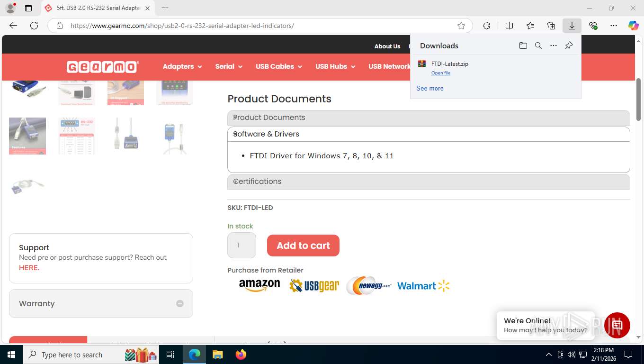Expand the USB Hubs menu
The width and height of the screenshot is (644, 364).
click(335, 66)
